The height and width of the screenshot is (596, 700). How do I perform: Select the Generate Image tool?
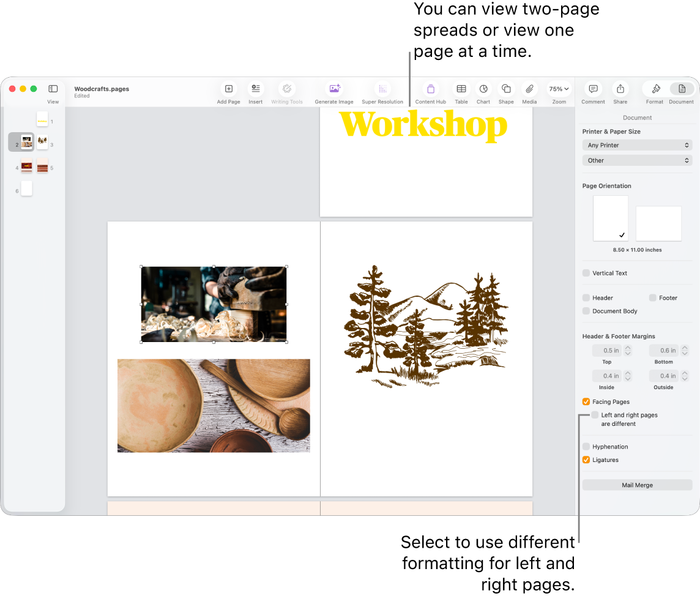333,89
